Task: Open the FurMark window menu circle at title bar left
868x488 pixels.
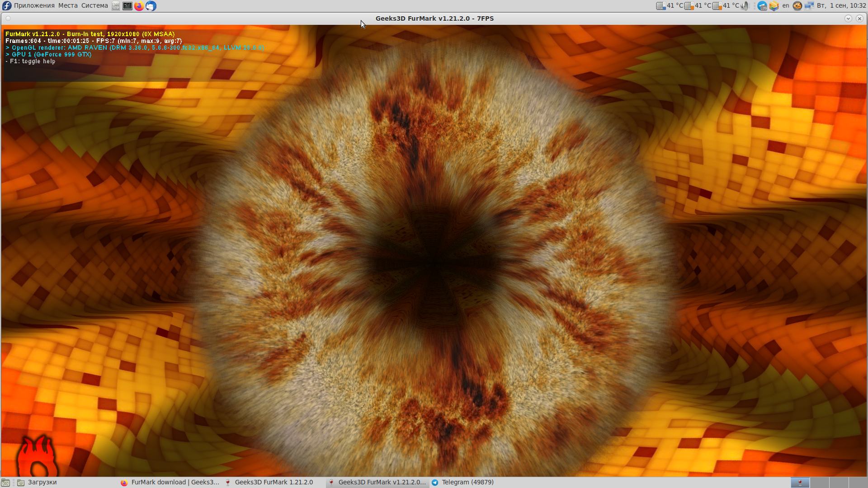Action: 8,19
